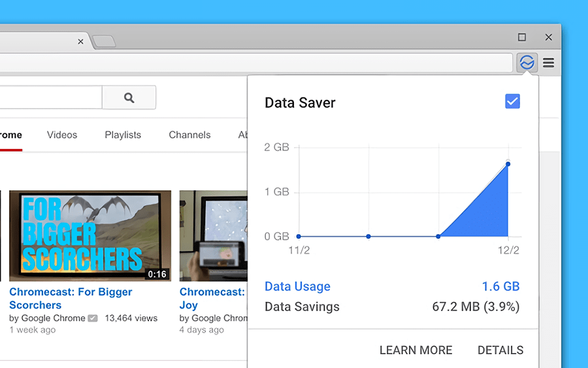588x368 pixels.
Task: Open Chromecast Joy video title link
Action: [x=212, y=298]
